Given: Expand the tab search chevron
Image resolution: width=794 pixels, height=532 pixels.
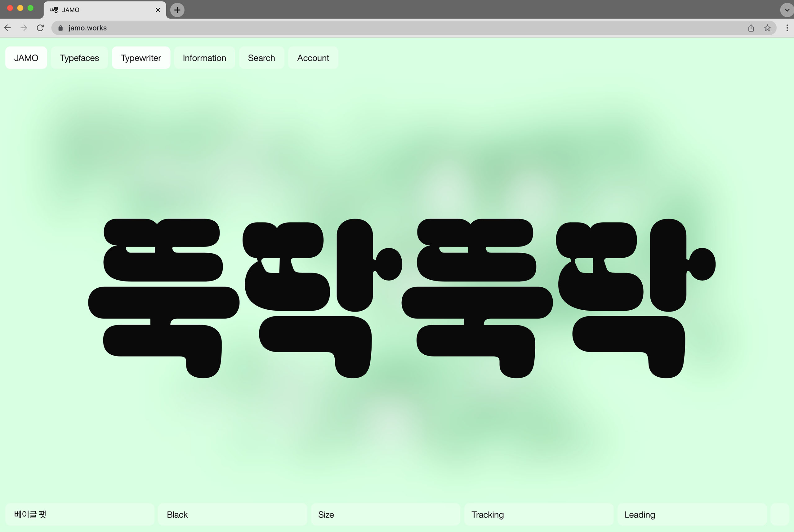Looking at the screenshot, I should 787,10.
